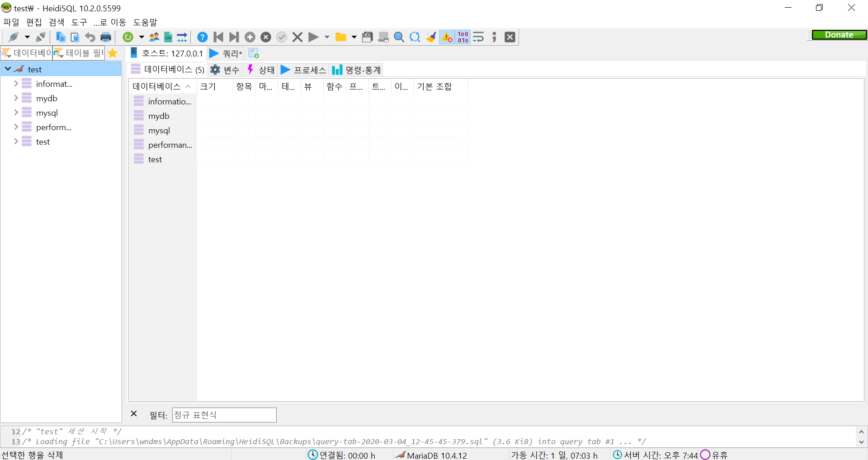Viewport: 868px width, 460px height.
Task: Click the CSV import icon
Action: (168, 37)
